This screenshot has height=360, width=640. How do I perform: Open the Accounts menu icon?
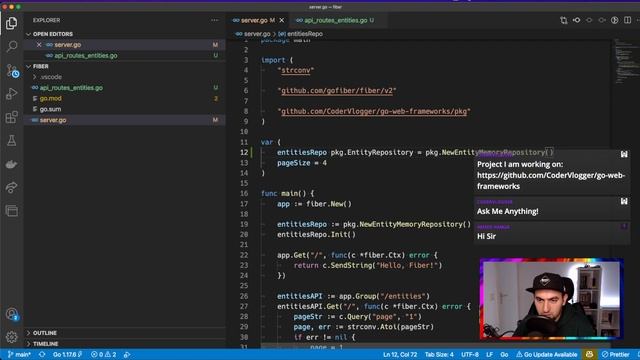[x=11, y=314]
